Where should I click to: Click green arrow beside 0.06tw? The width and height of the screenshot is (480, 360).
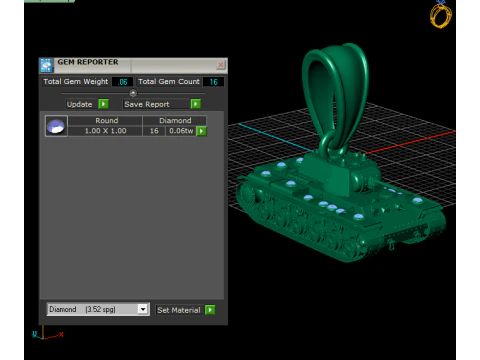tap(201, 131)
